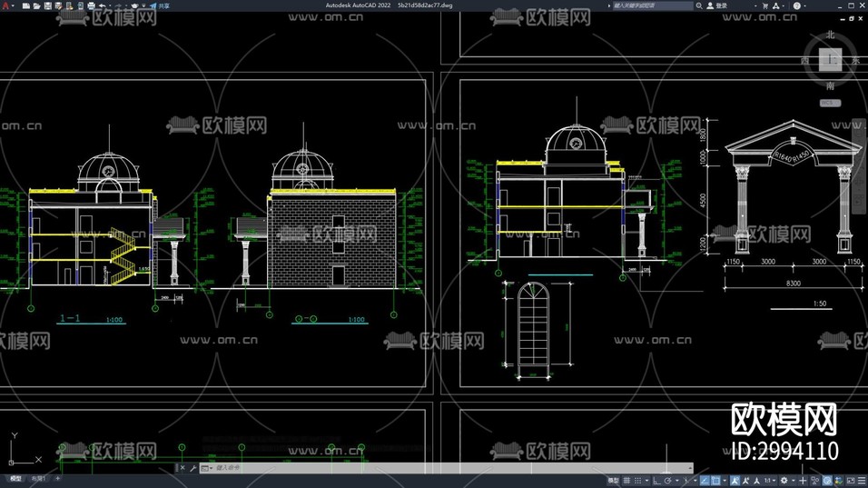Open the AutoCAD application menu logo

(x=5, y=5)
